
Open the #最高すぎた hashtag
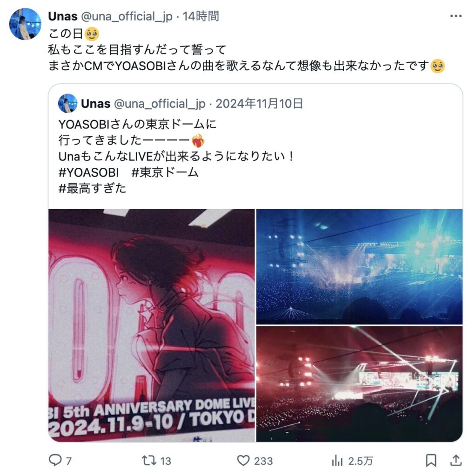[92, 189]
